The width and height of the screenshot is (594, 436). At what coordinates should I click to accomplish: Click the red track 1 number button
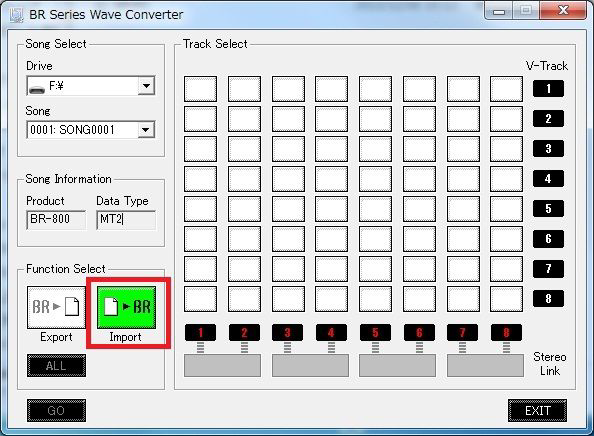tap(200, 333)
